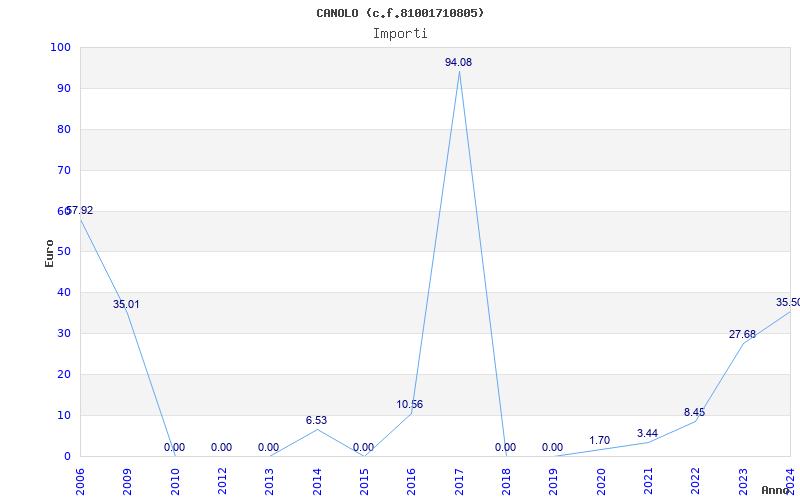The width and height of the screenshot is (800, 500).
Task: Select the 35.50 data label
Action: click(x=788, y=302)
